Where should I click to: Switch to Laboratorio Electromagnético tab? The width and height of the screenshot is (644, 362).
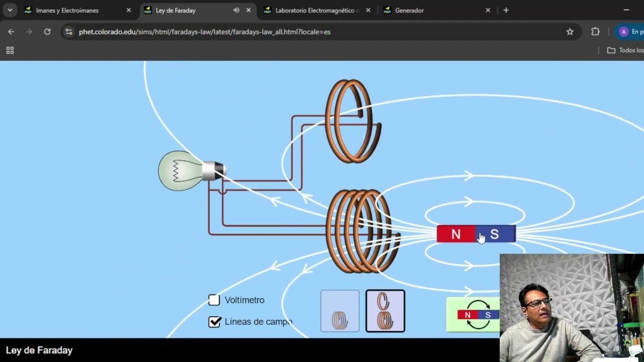click(317, 10)
